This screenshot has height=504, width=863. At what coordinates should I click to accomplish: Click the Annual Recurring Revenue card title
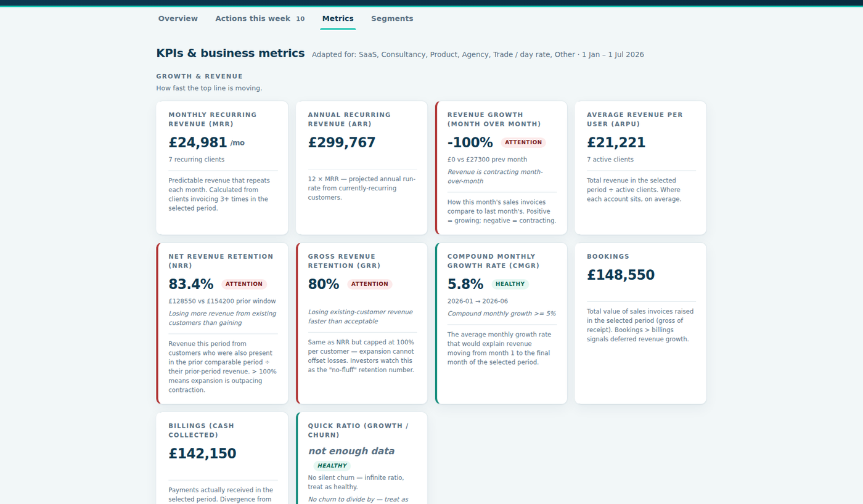click(350, 119)
